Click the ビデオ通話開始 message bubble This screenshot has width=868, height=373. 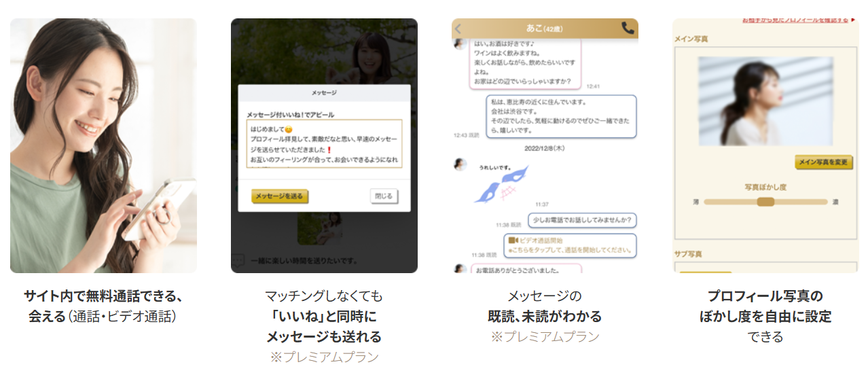point(570,245)
